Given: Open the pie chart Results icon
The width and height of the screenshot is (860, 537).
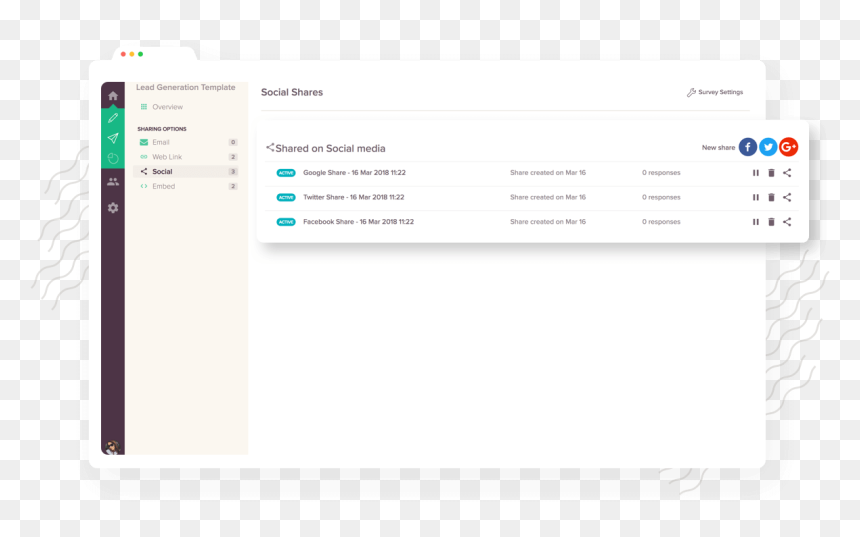Looking at the screenshot, I should point(112,159).
